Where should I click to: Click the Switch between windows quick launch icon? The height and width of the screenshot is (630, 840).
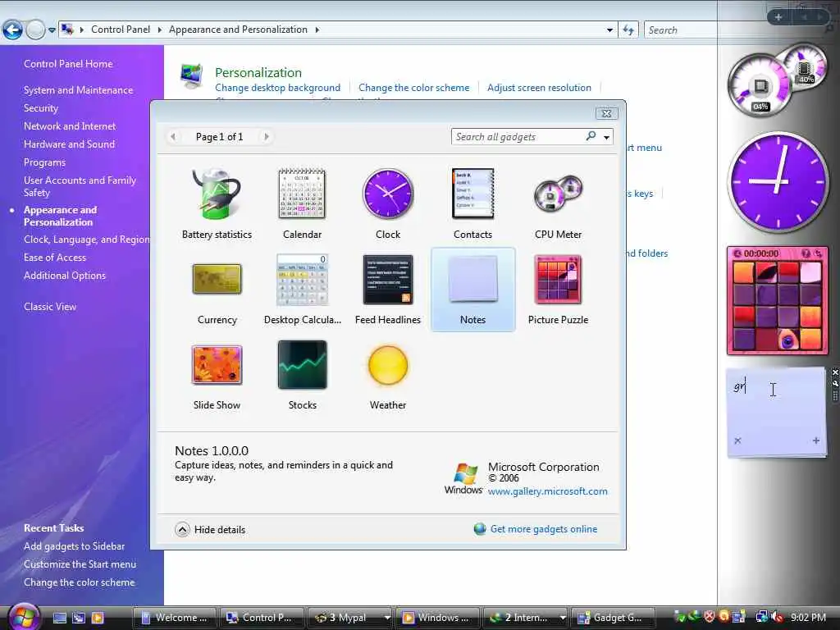pyautogui.click(x=79, y=618)
